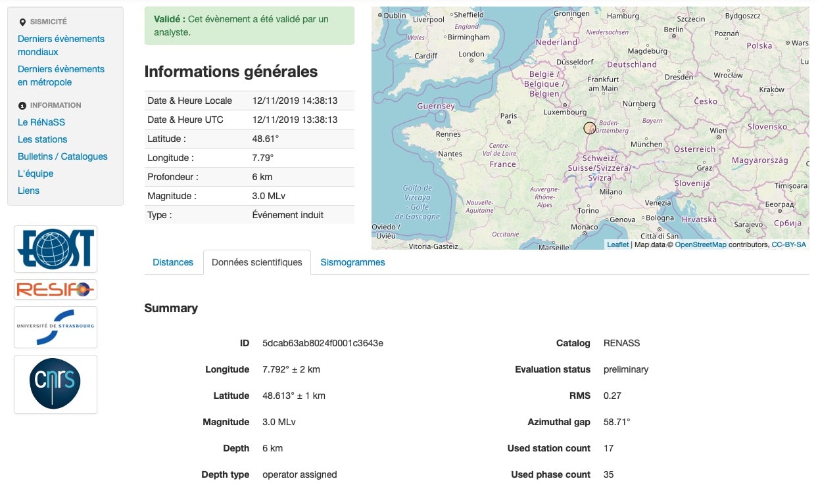The image size is (818, 504).
Task: Switch to the Distances tab
Action: tap(173, 262)
